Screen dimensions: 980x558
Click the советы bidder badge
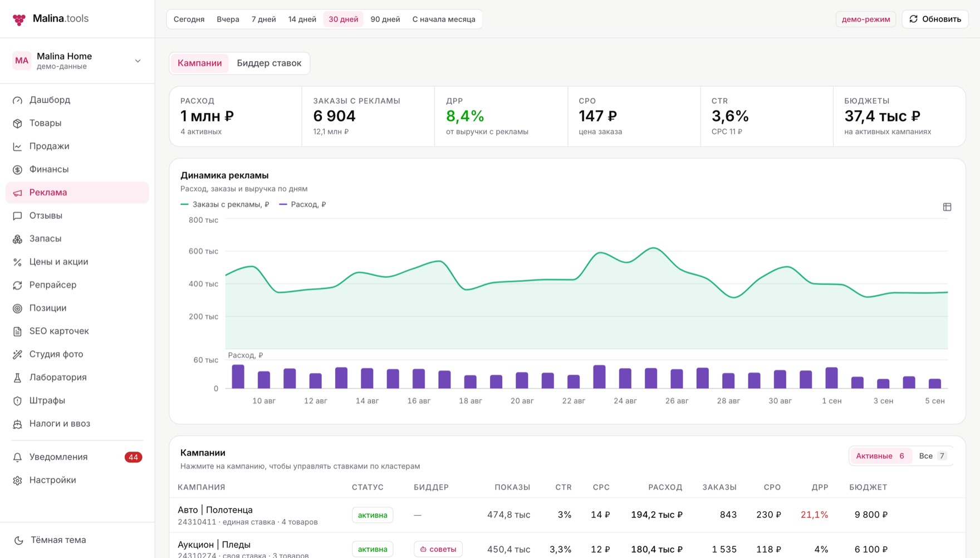click(x=438, y=549)
